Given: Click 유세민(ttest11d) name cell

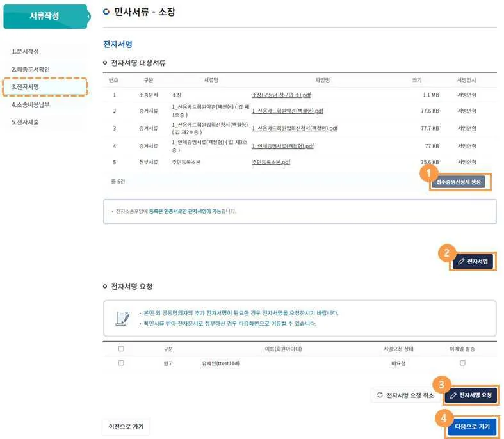Looking at the screenshot, I should pyautogui.click(x=220, y=363).
